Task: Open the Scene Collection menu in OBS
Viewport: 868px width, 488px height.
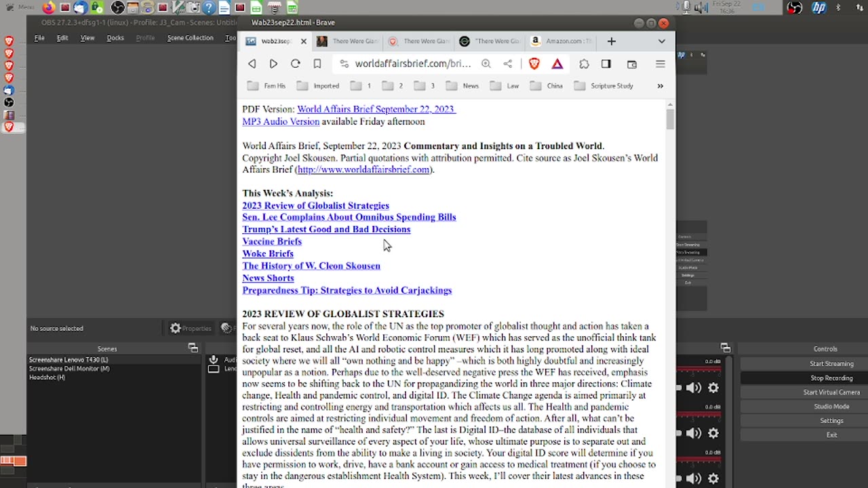Action: tap(190, 38)
